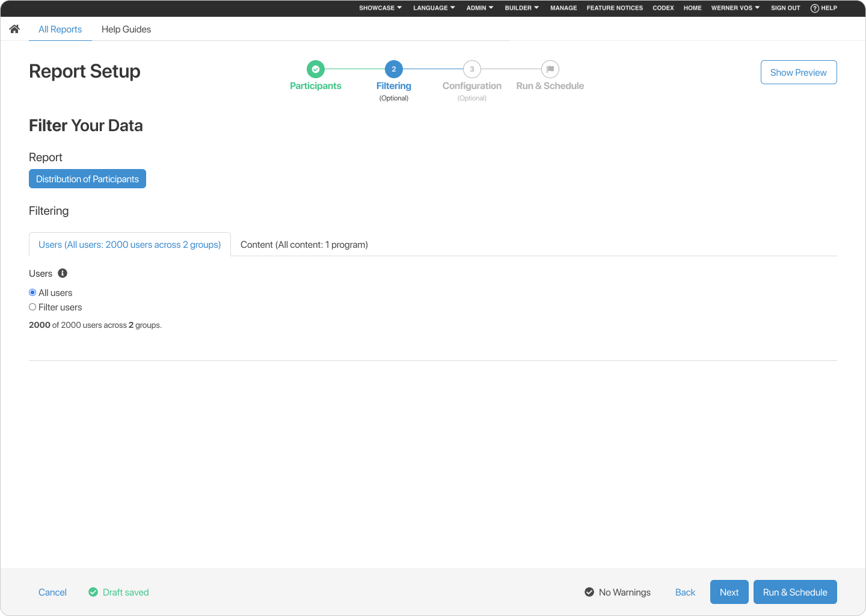Click the flag icon for Run & Schedule step
Screen dimensions: 866x616
550,69
